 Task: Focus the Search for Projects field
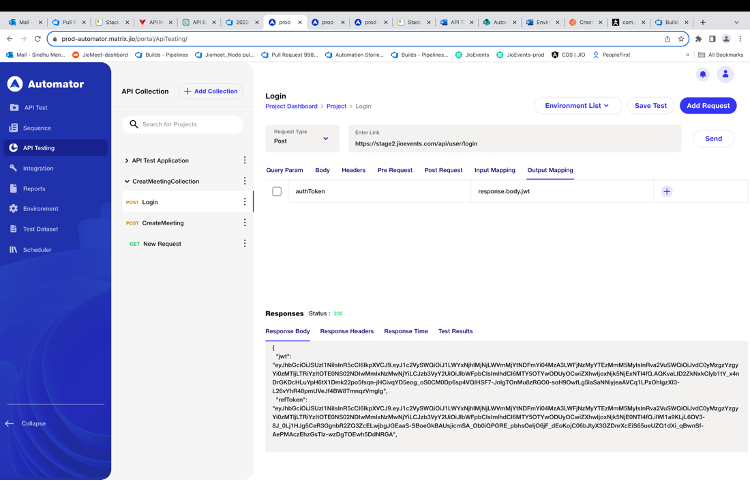tap(182, 124)
